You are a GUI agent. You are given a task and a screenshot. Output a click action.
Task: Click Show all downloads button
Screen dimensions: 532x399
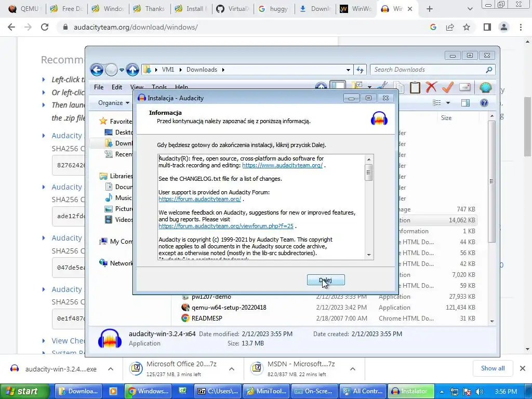click(x=493, y=368)
